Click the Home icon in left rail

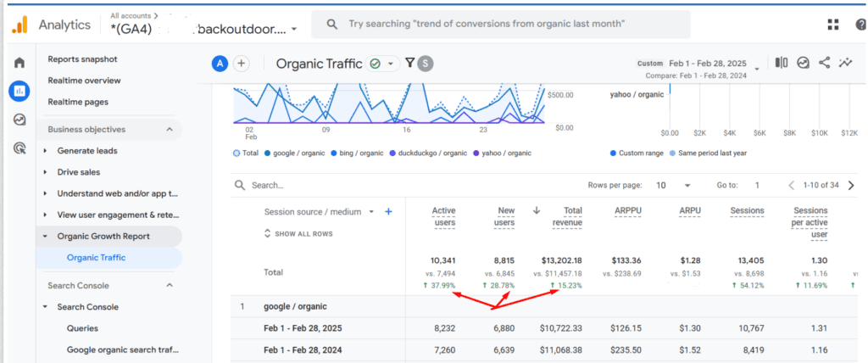pos(19,62)
